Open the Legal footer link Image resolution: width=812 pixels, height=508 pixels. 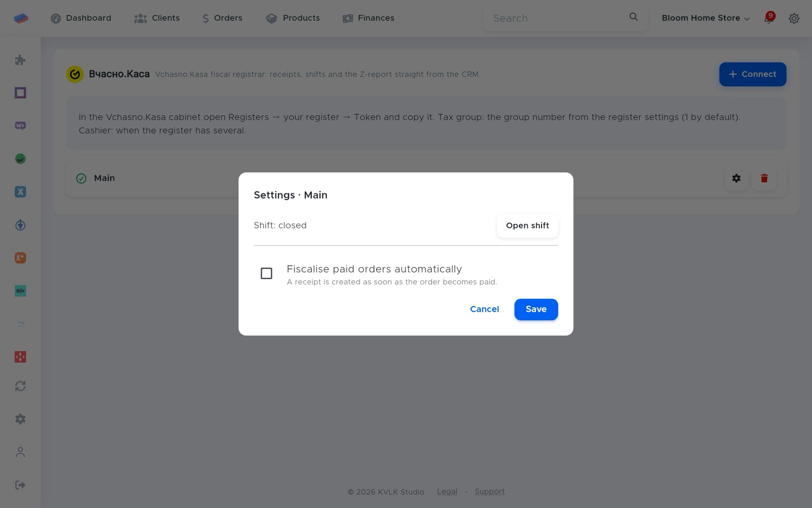[447, 492]
